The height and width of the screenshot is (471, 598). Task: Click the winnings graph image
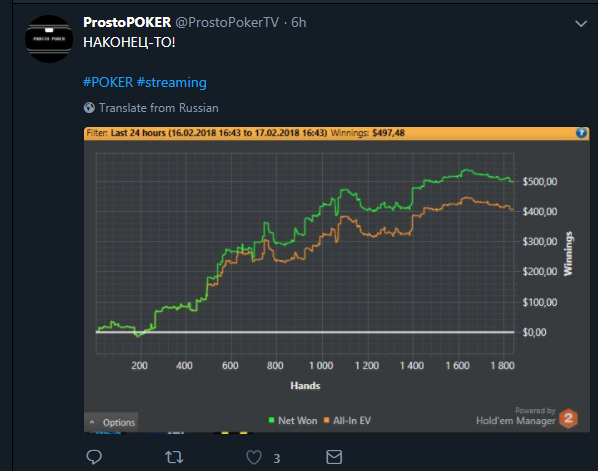tap(337, 280)
